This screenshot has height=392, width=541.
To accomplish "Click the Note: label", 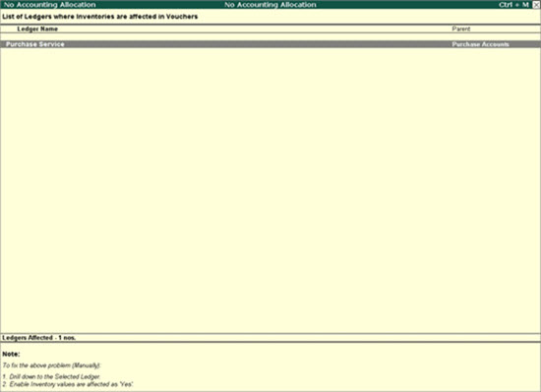I will point(11,354).
